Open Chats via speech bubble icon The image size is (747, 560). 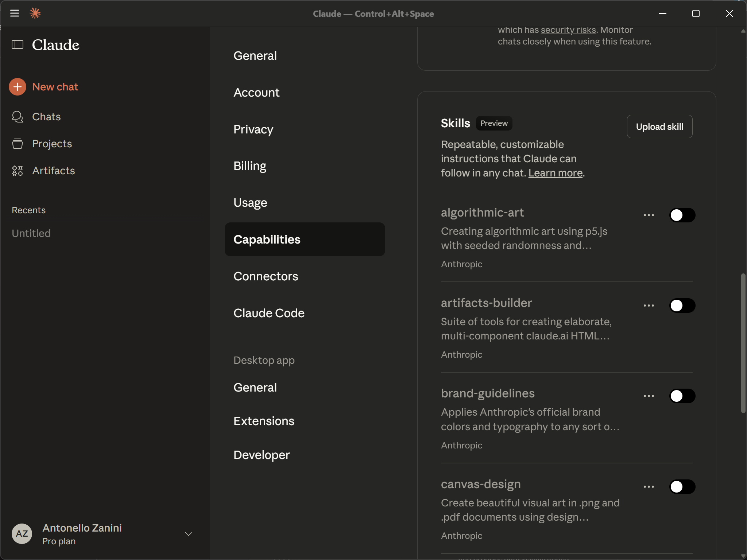[x=18, y=117]
